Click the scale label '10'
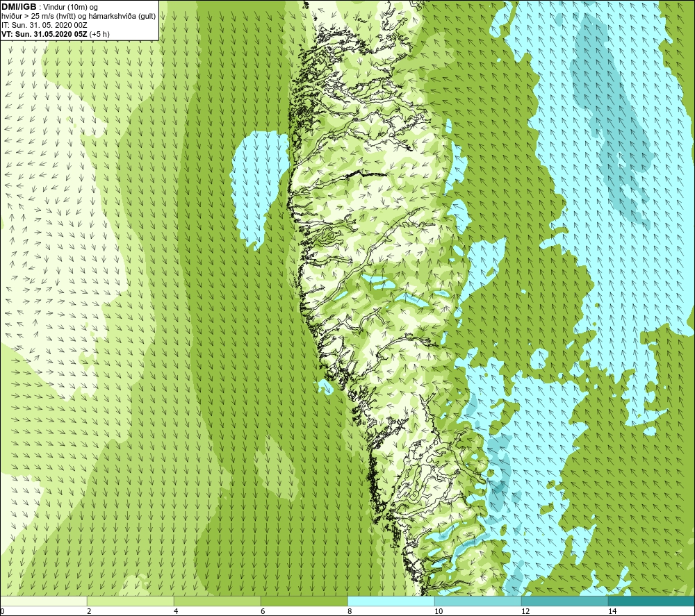 click(439, 611)
